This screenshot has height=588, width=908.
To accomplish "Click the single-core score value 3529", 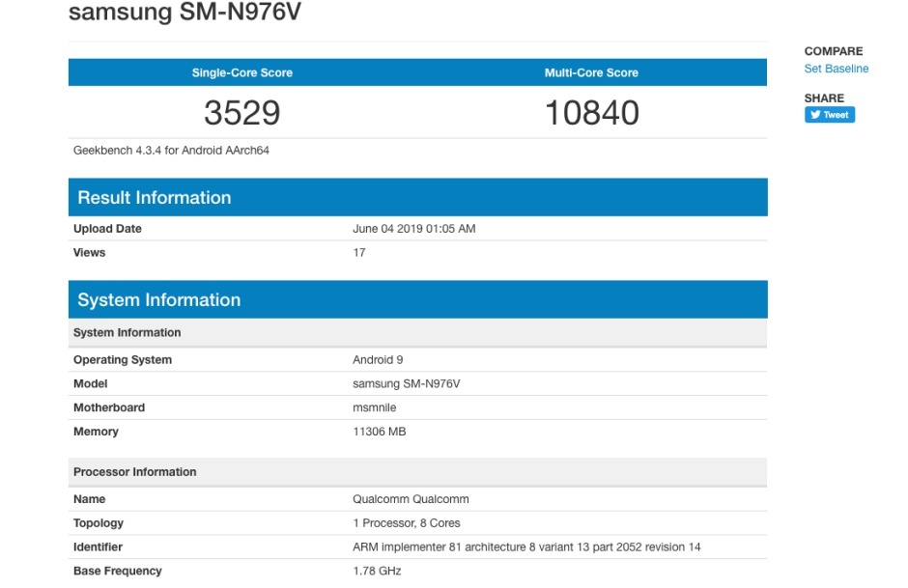I will (x=242, y=113).
